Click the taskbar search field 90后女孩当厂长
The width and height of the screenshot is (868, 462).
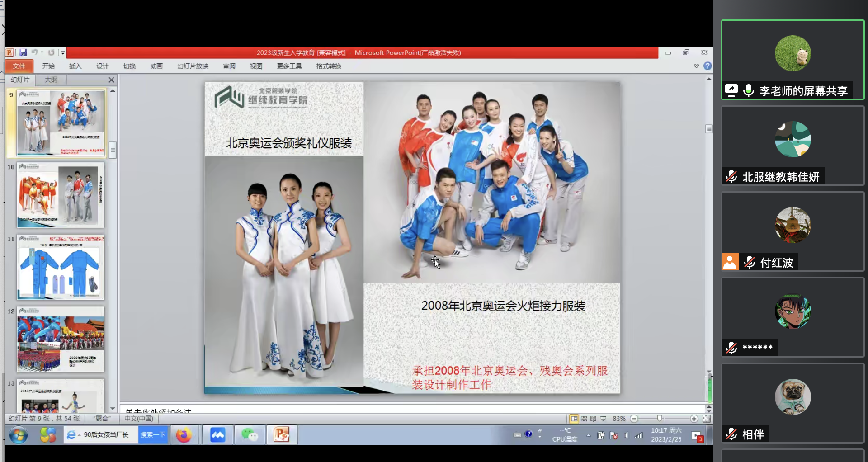point(101,435)
